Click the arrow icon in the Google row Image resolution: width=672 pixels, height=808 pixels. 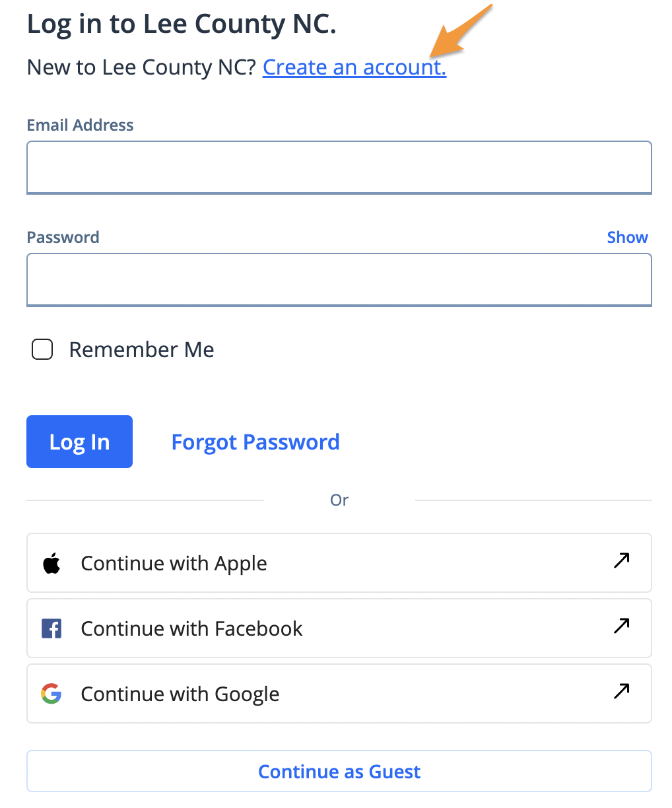[621, 690]
